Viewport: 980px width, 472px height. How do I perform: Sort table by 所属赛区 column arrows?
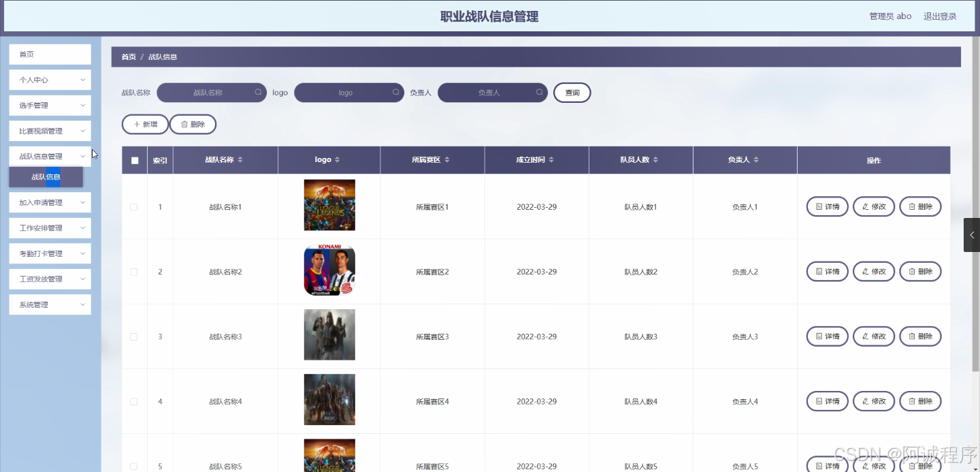[x=447, y=160]
